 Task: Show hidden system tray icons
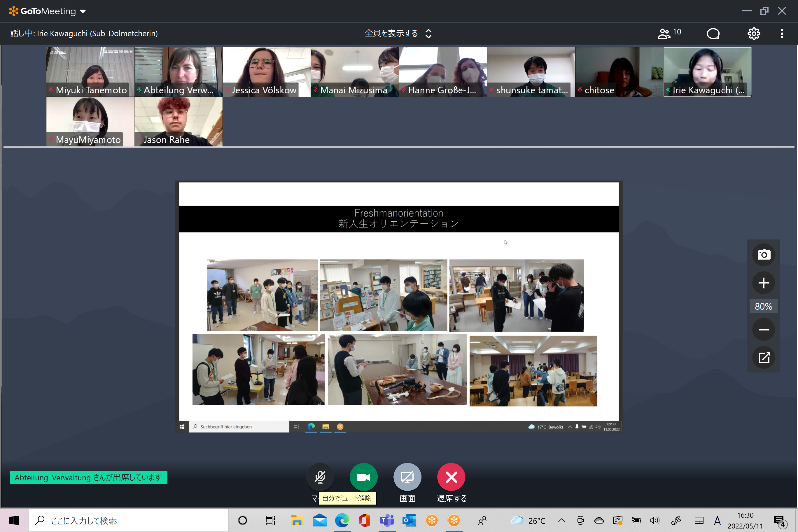point(561,520)
